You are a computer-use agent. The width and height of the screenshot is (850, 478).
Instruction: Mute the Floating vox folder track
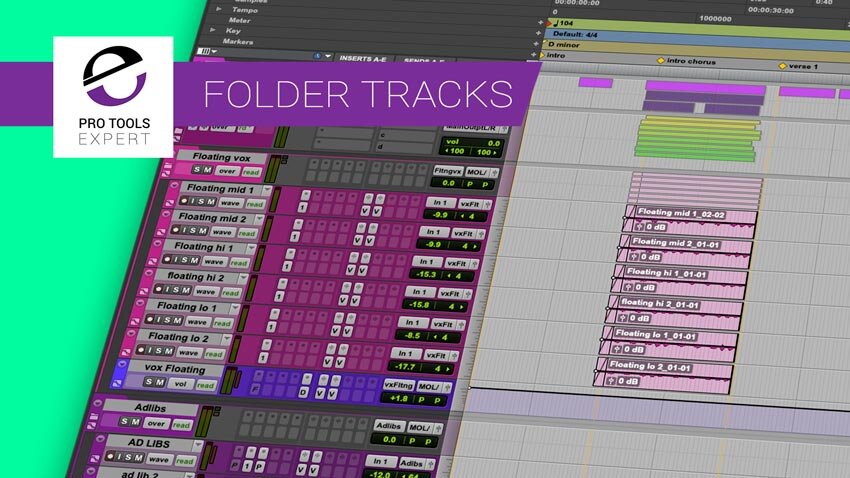click(207, 170)
